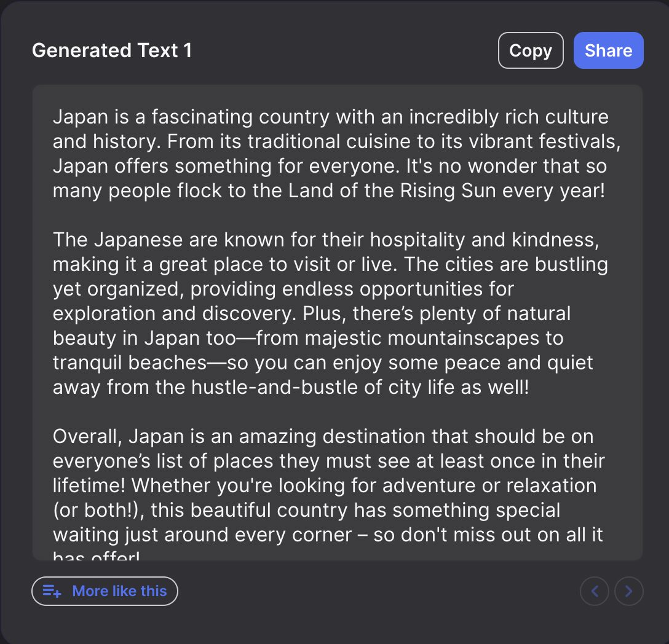Click the partially hidden last line 'has offer!'

(96, 556)
